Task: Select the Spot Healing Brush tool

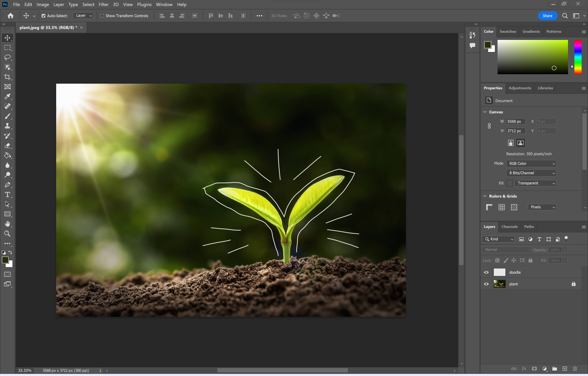Action: click(x=7, y=106)
